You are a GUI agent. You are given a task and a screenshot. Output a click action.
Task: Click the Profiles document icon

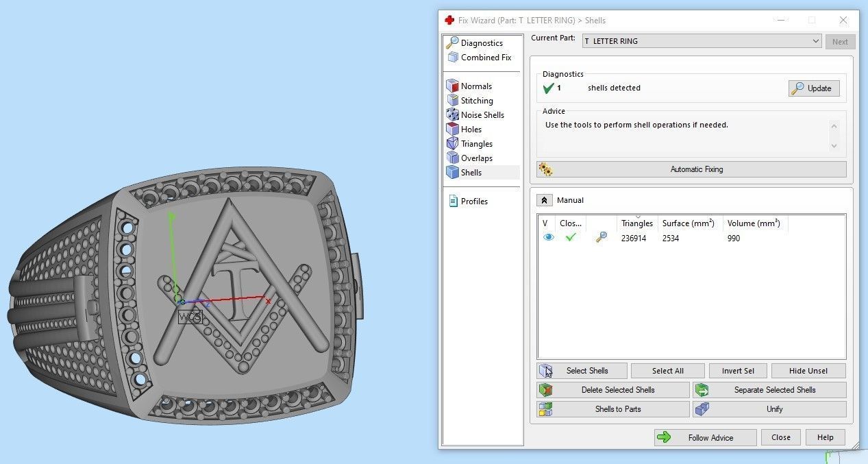(x=453, y=202)
